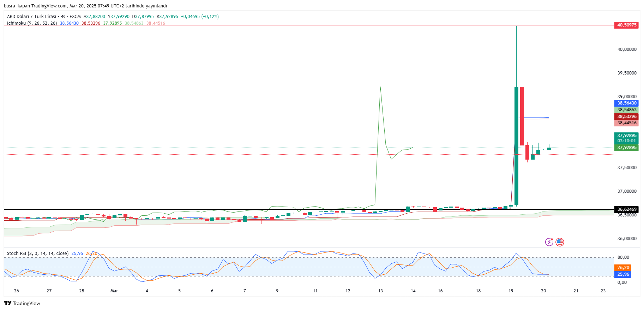Click the purple lightning bolt event icon
This screenshot has height=310, width=644.
click(x=549, y=242)
